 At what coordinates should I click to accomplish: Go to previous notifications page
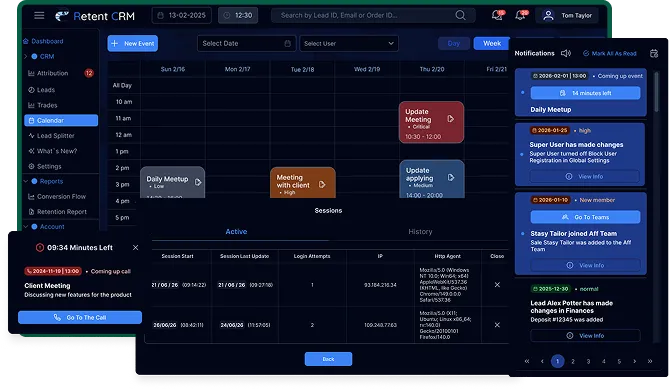[542, 361]
